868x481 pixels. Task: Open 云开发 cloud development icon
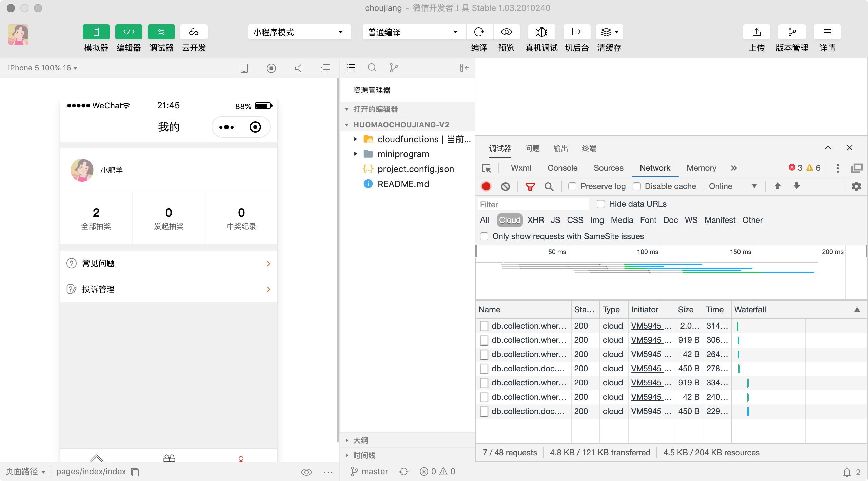pyautogui.click(x=194, y=32)
